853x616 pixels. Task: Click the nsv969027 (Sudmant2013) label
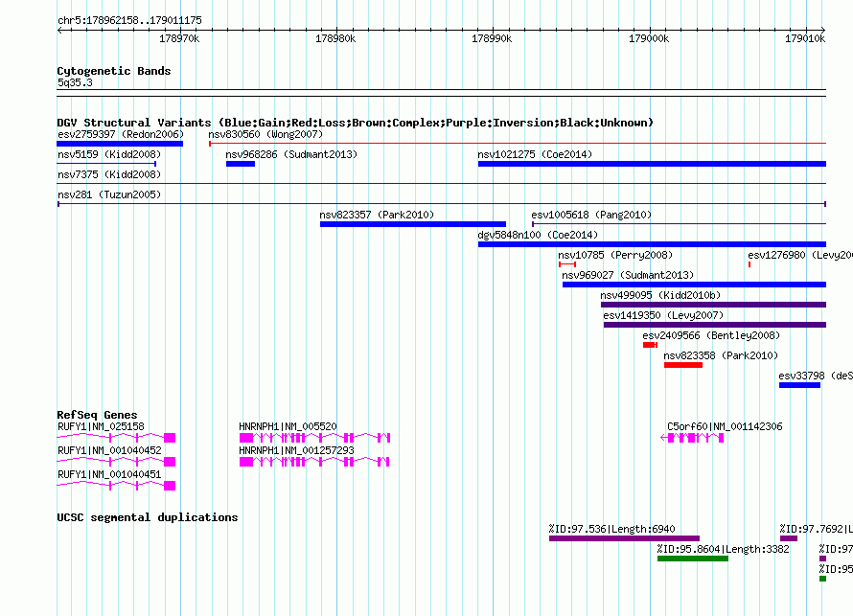[x=628, y=275]
